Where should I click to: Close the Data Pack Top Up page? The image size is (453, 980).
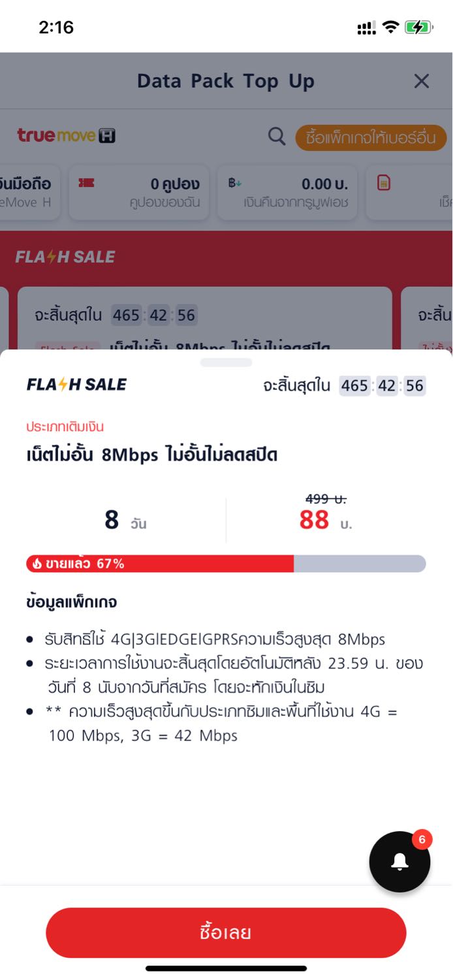pos(422,81)
